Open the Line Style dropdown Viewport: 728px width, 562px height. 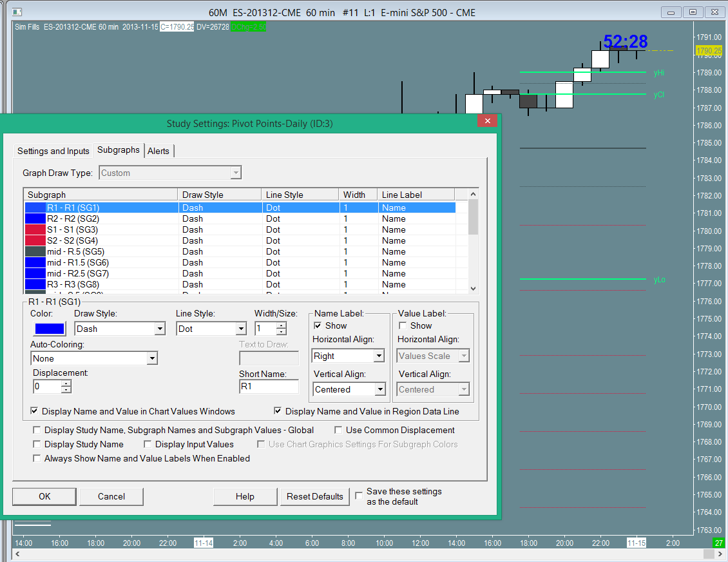241,329
